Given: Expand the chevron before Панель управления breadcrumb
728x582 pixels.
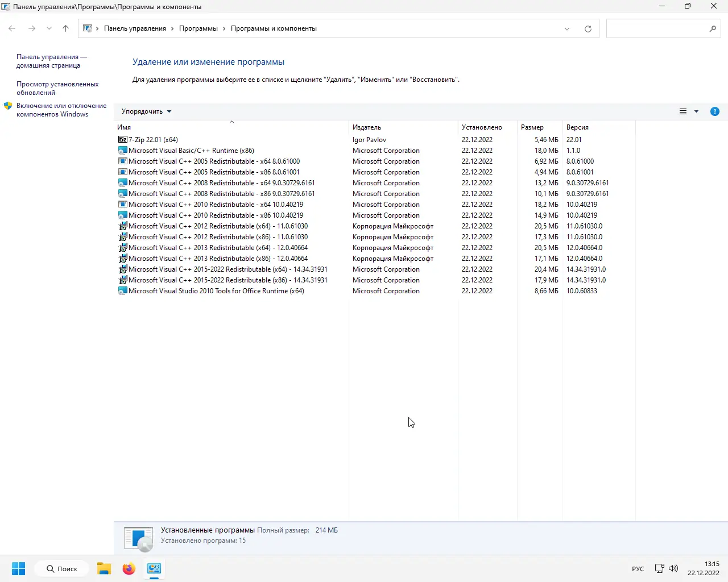Looking at the screenshot, I should (x=97, y=28).
